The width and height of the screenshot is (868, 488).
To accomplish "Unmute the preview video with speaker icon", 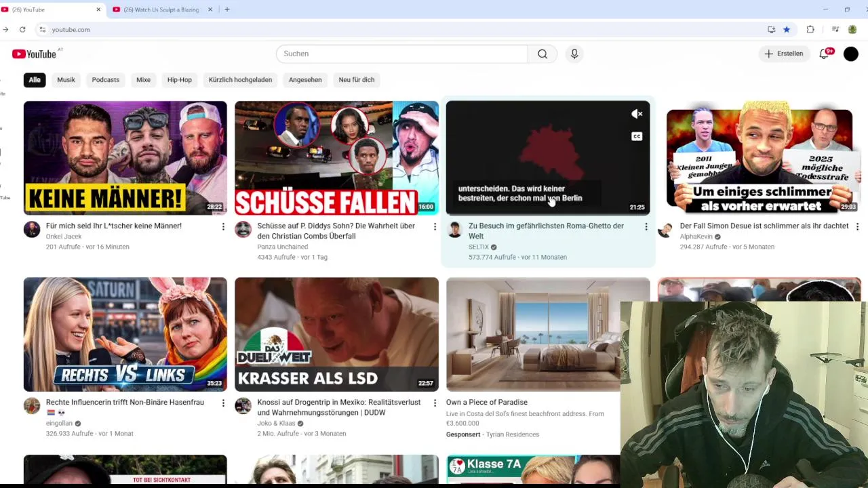I will 637,114.
